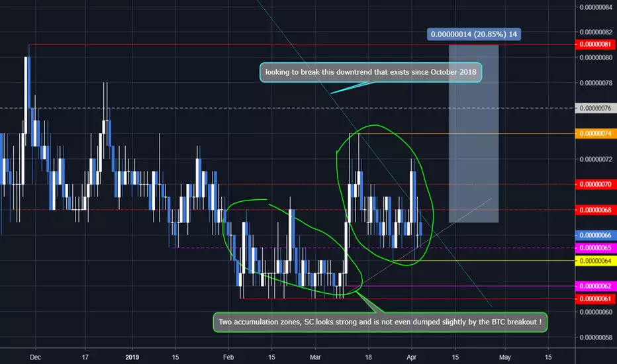Click the 18 date label on time axis
The image size is (617, 364).
368,357
